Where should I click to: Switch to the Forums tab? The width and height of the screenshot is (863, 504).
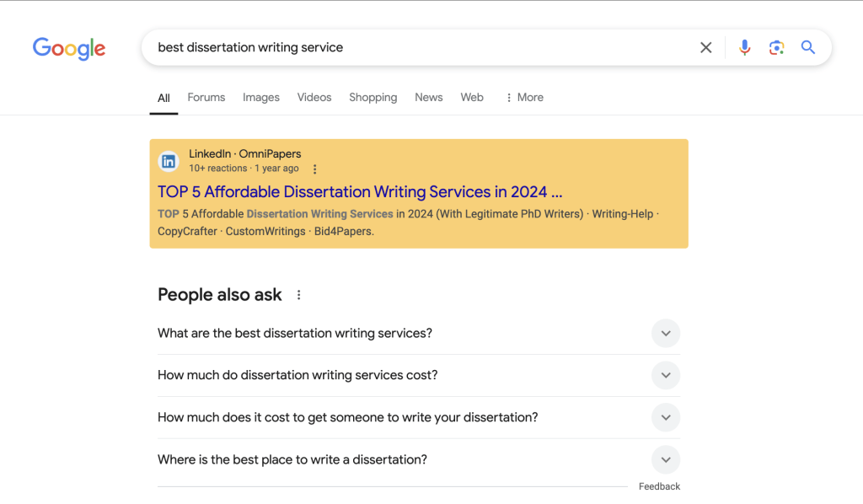[x=206, y=98]
